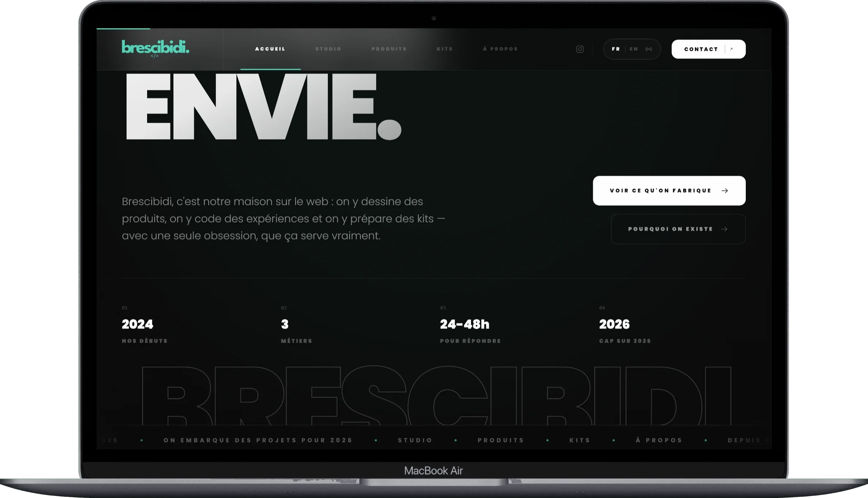Click the Voir ce qu'on fabrique button
This screenshot has height=498, width=868.
point(669,190)
